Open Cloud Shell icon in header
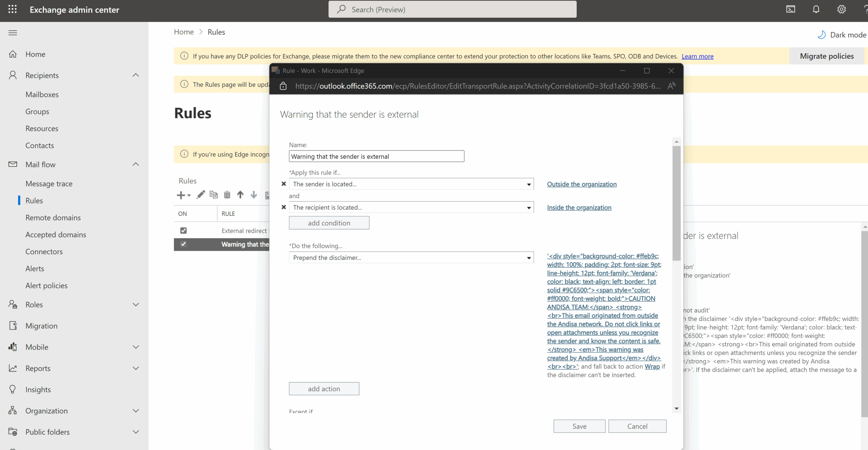The height and width of the screenshot is (450, 868). coord(790,9)
